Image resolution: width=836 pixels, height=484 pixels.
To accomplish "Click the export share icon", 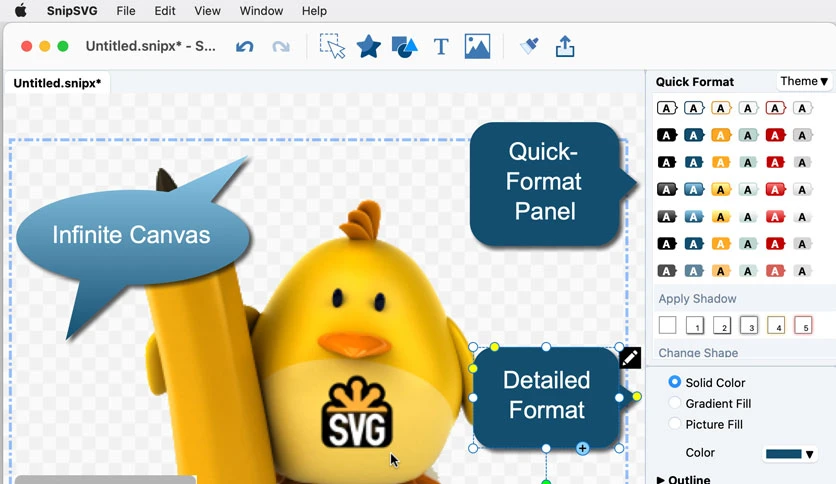I will (565, 46).
